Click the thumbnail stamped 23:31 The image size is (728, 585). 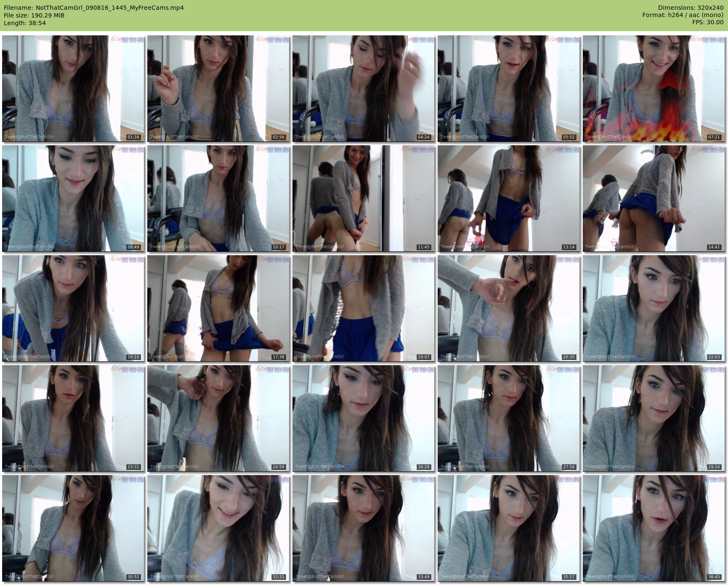tap(73, 418)
